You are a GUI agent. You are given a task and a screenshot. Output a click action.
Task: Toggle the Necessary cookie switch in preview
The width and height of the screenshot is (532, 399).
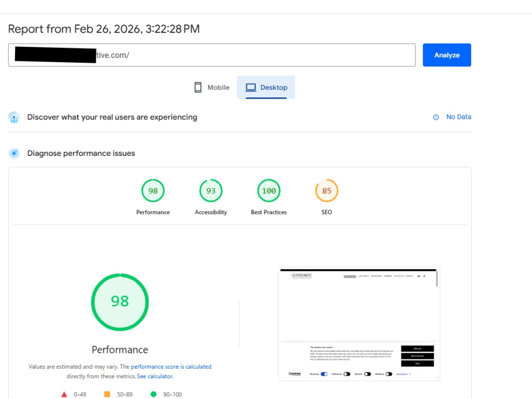324,374
